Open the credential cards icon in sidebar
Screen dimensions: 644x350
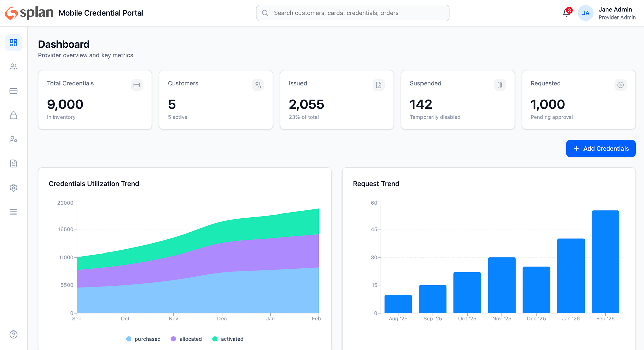(13, 91)
